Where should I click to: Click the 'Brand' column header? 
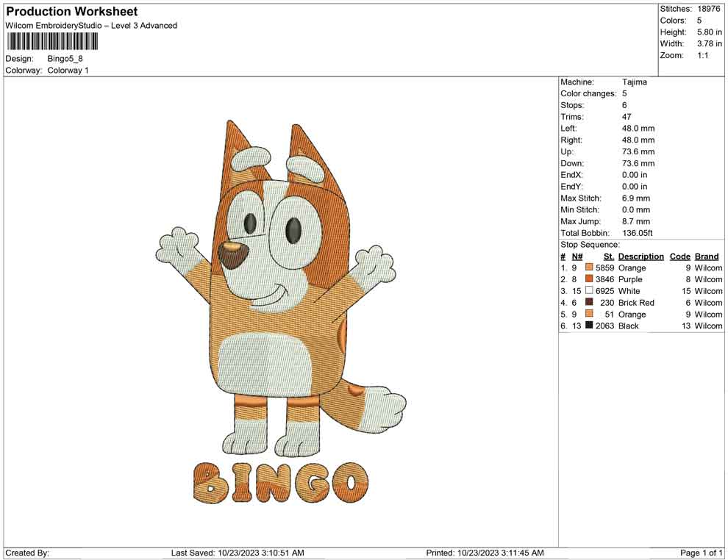pyautogui.click(x=707, y=256)
